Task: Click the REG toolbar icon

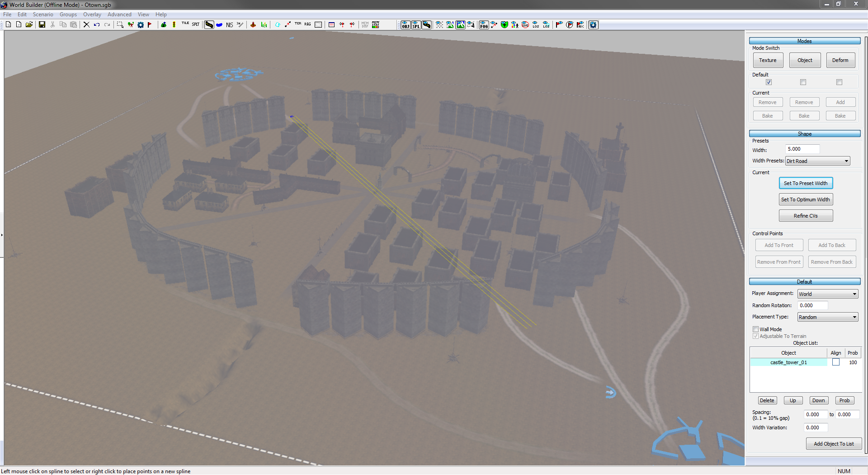Action: coord(308,24)
